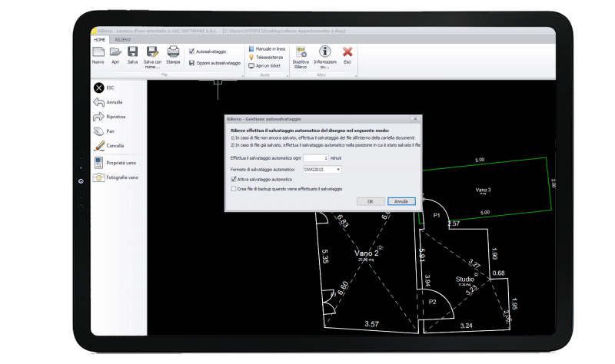
Task: Click the red Esci exit icon
Action: coord(347,52)
